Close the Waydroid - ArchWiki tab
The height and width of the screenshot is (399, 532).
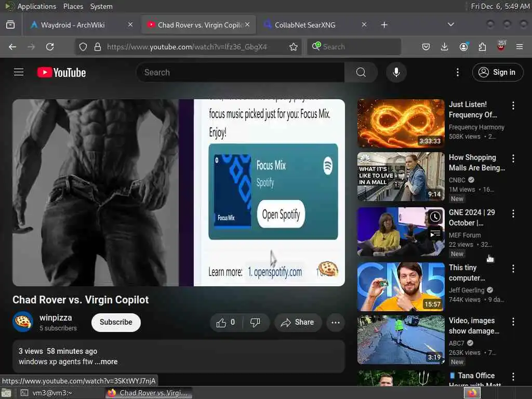[x=130, y=24]
